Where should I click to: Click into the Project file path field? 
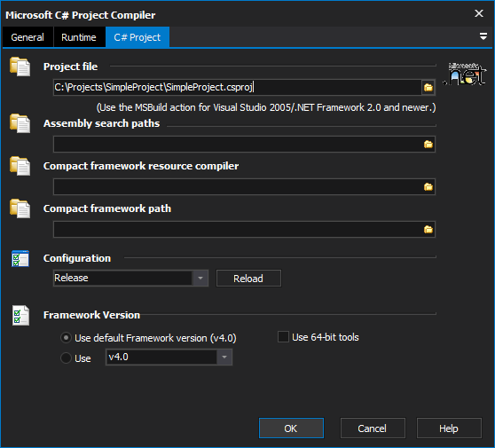coord(237,87)
